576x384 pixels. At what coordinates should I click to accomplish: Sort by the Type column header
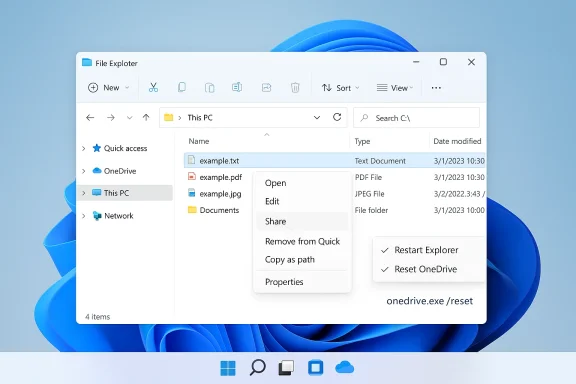click(x=362, y=141)
